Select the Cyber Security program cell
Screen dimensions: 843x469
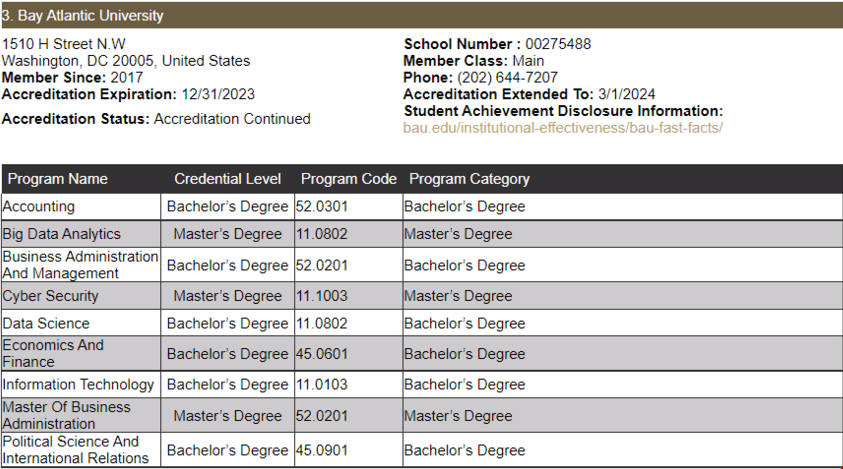point(51,296)
